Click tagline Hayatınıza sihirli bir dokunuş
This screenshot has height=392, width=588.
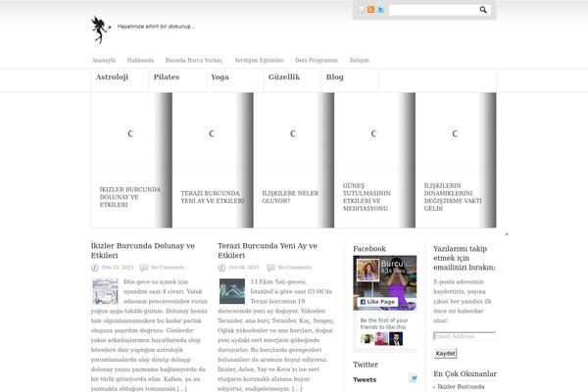[x=157, y=26]
